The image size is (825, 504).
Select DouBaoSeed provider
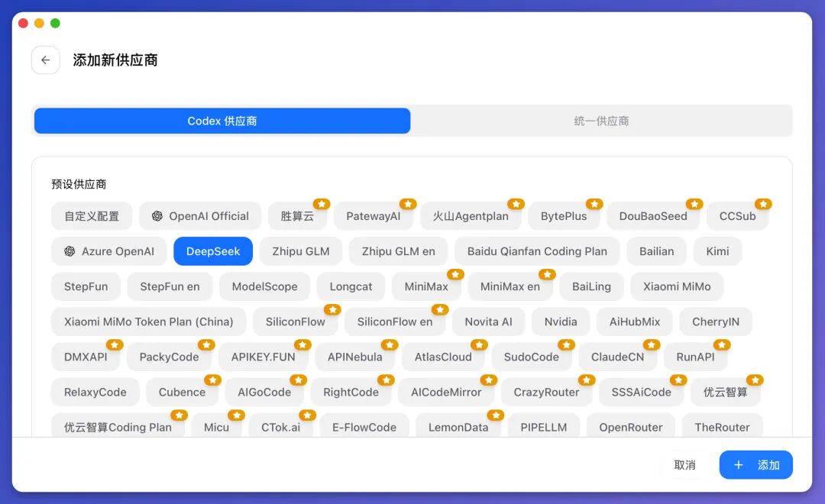point(653,216)
